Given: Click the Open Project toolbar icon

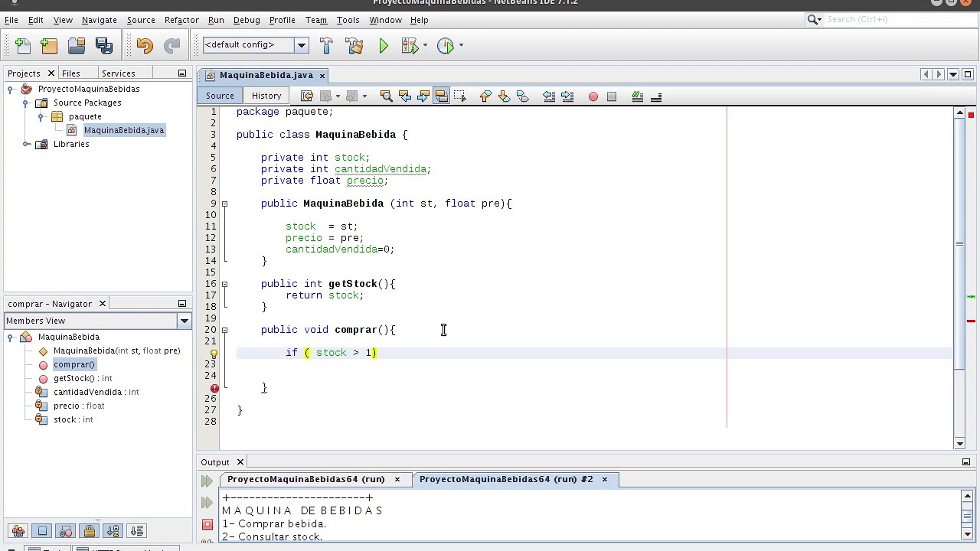Looking at the screenshot, I should (x=76, y=45).
